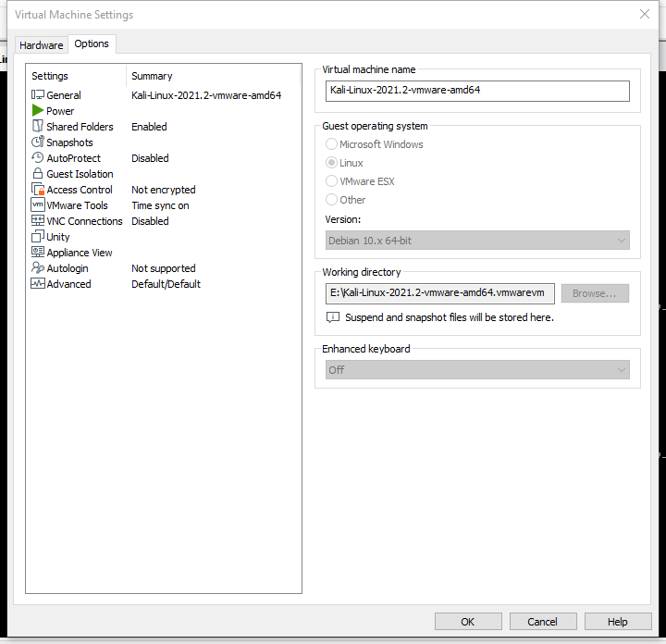Click the green Power play icon
The height and width of the screenshot is (644, 666).
coord(38,111)
